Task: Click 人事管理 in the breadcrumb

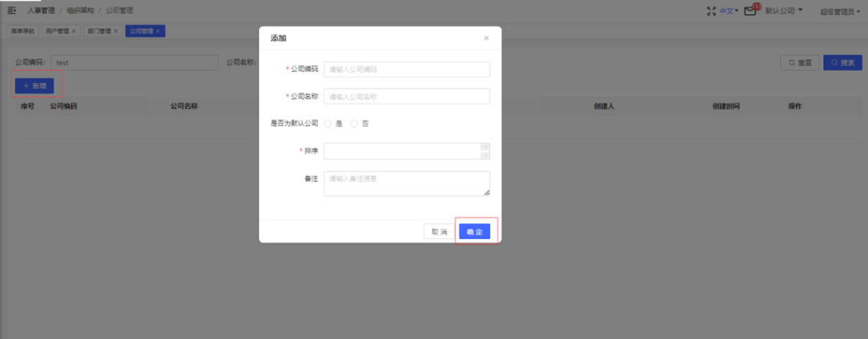Action: 42,11
